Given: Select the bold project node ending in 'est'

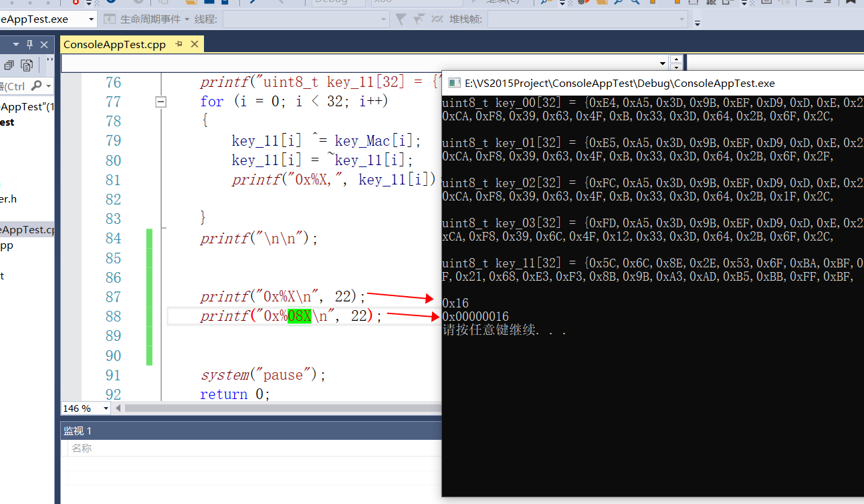Looking at the screenshot, I should 7,122.
